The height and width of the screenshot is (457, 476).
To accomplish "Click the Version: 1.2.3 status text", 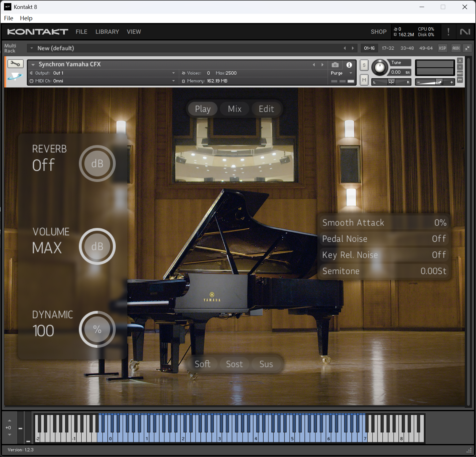I will pos(21,450).
